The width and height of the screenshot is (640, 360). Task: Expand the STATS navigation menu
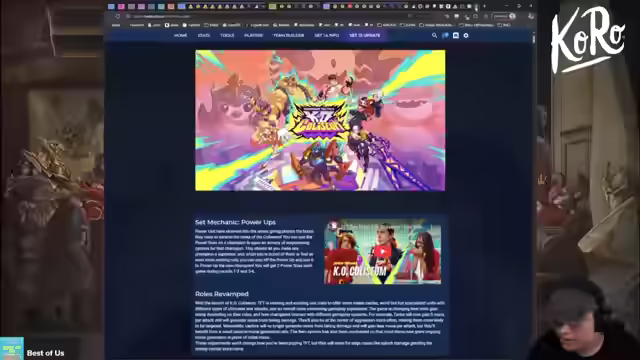coord(204,36)
